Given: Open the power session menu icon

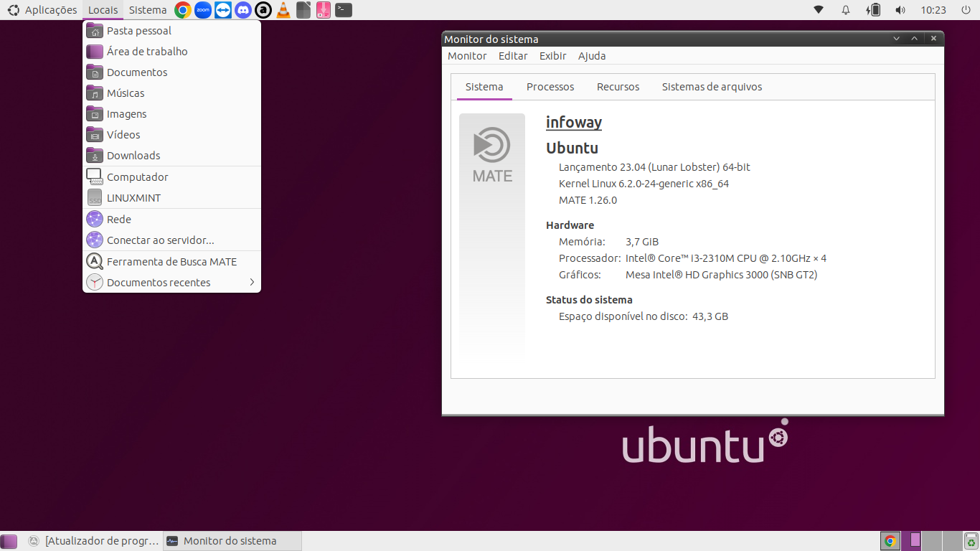Looking at the screenshot, I should tap(966, 10).
